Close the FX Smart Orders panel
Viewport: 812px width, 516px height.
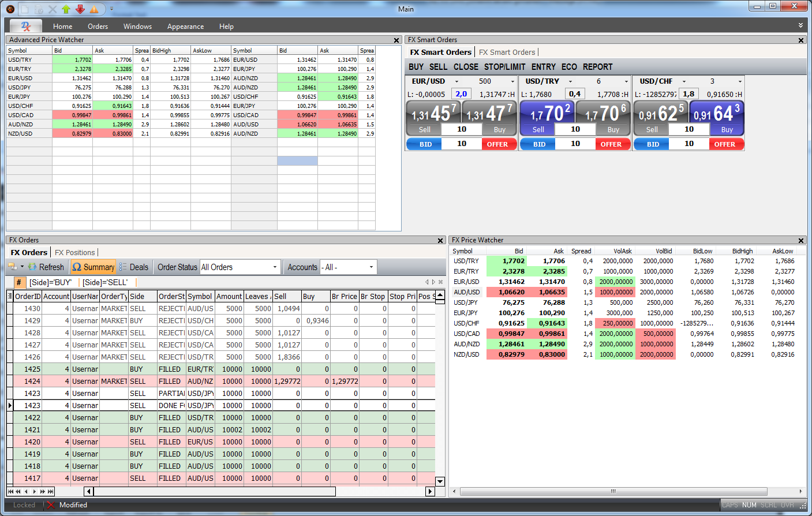click(x=801, y=40)
